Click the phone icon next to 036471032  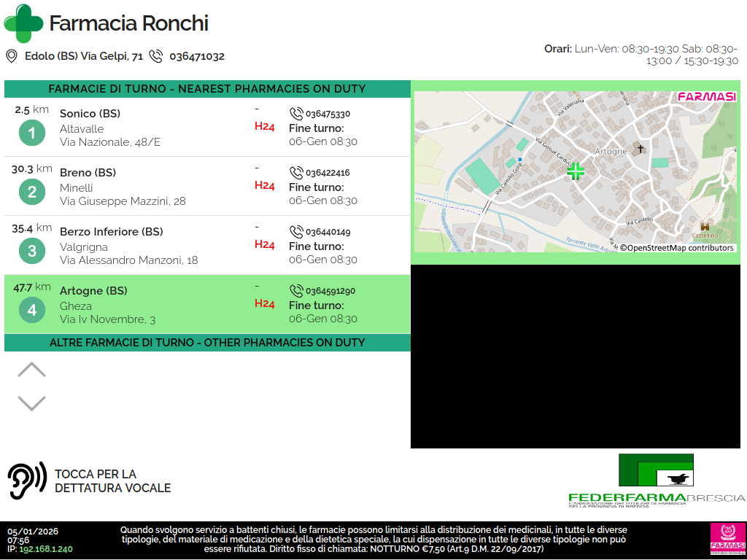[x=156, y=56]
